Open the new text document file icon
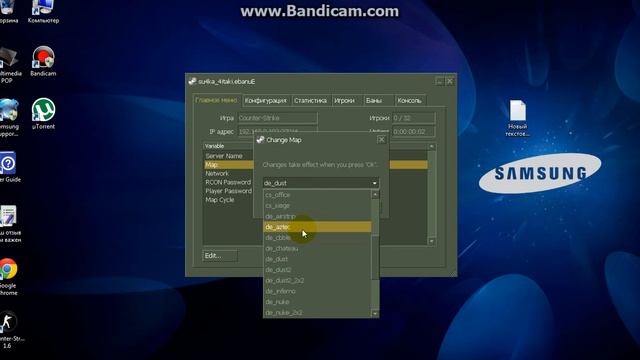The width and height of the screenshot is (640, 360). click(x=517, y=118)
